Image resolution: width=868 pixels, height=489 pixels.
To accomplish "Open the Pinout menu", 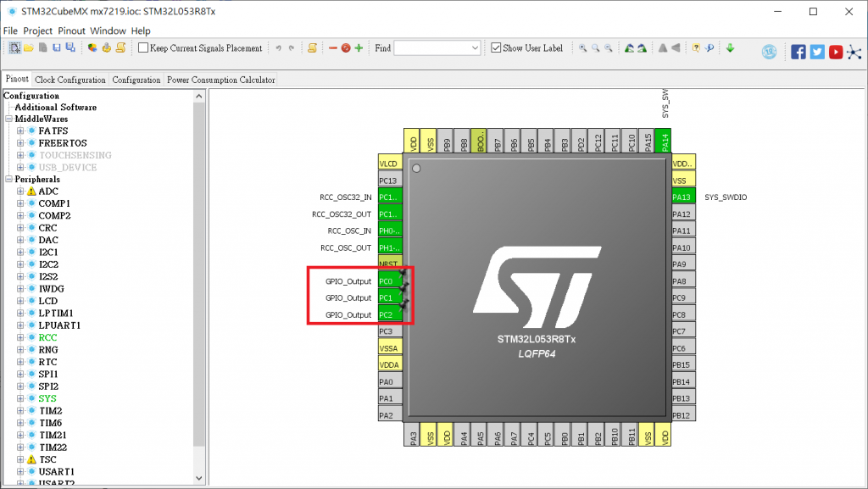I will pos(72,31).
